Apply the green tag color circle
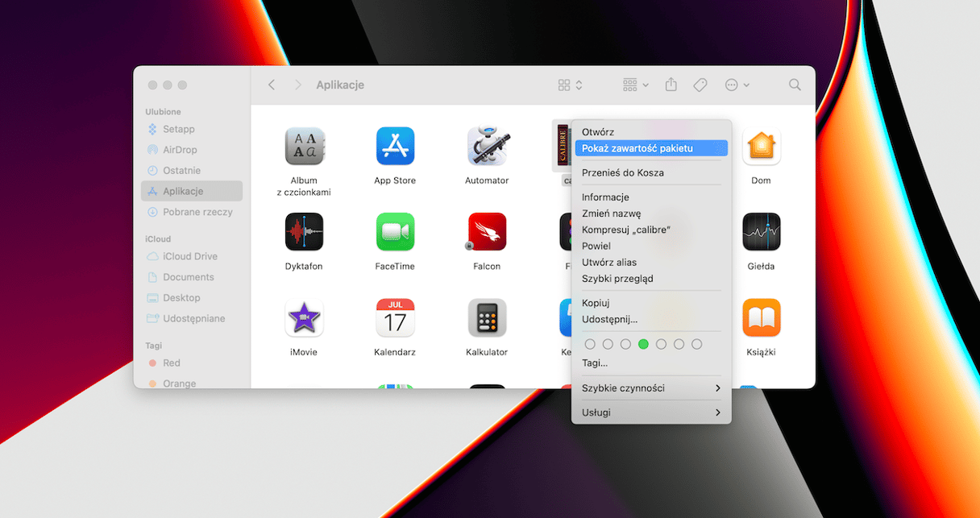The image size is (980, 518). [x=643, y=344]
